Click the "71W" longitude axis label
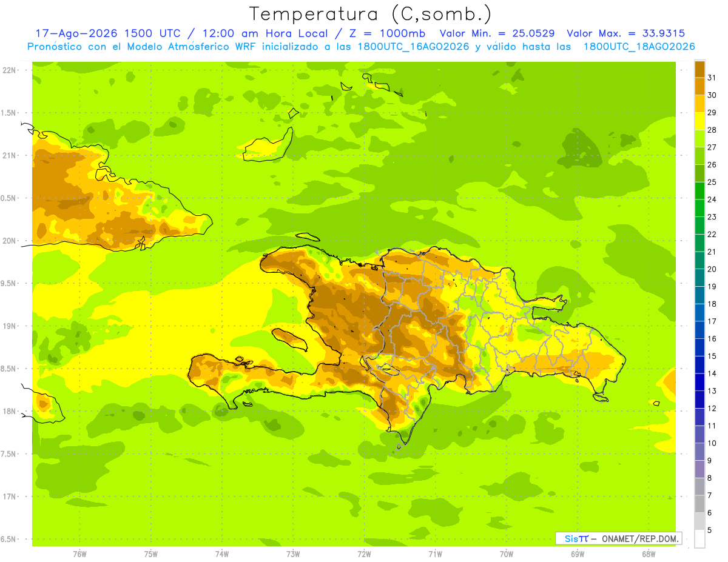Viewport: 728px width, 562px height. [x=435, y=554]
